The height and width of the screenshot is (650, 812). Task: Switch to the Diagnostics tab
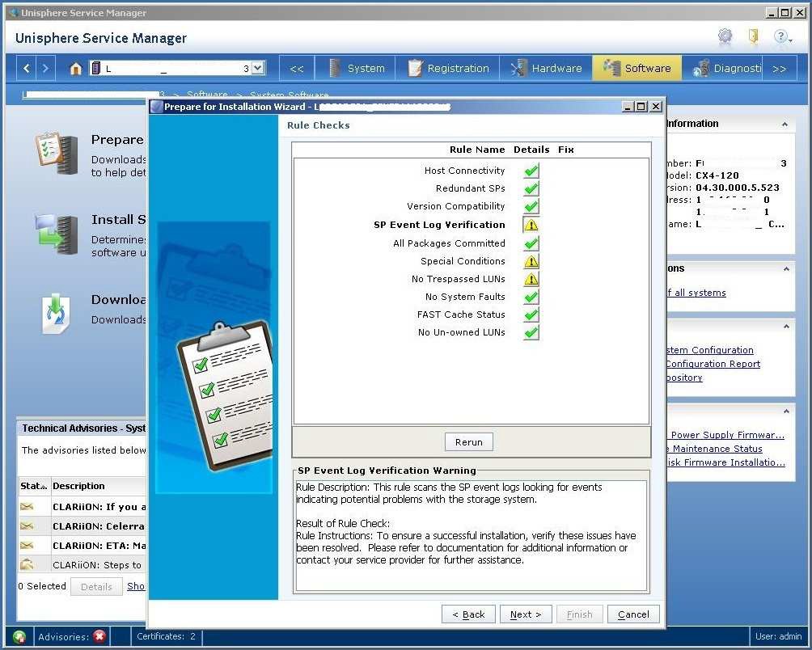point(724,68)
